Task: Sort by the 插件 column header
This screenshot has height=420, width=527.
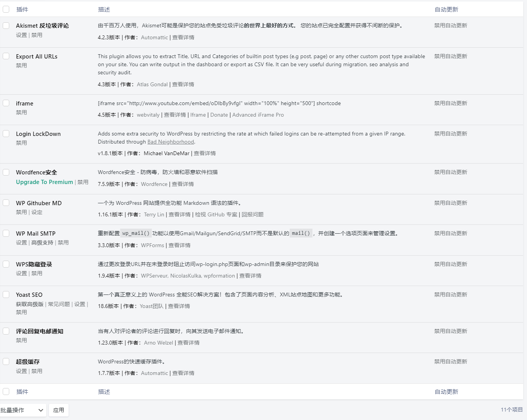Action: click(x=22, y=9)
